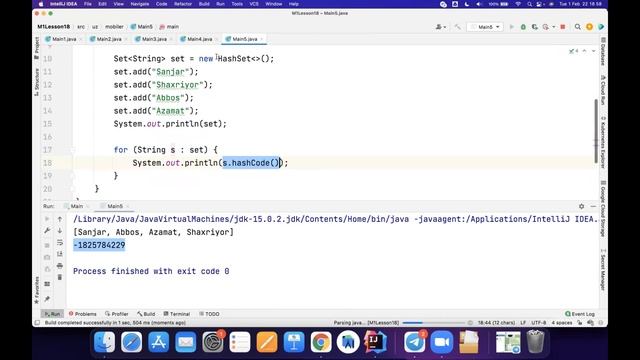Close the Main5.java editor tab
Viewport: 640px width, 360px height.
click(262, 39)
